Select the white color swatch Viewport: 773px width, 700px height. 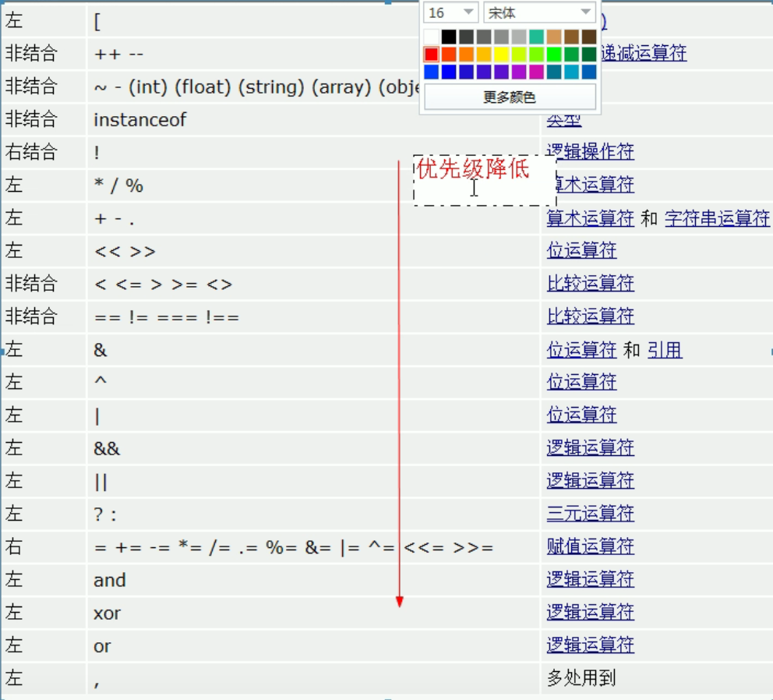pyautogui.click(x=431, y=37)
